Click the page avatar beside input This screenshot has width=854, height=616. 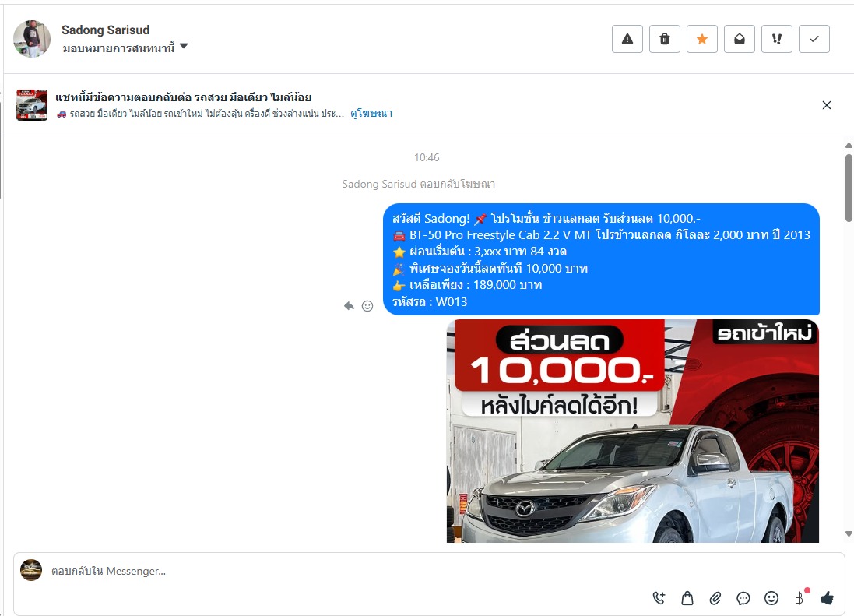31,570
